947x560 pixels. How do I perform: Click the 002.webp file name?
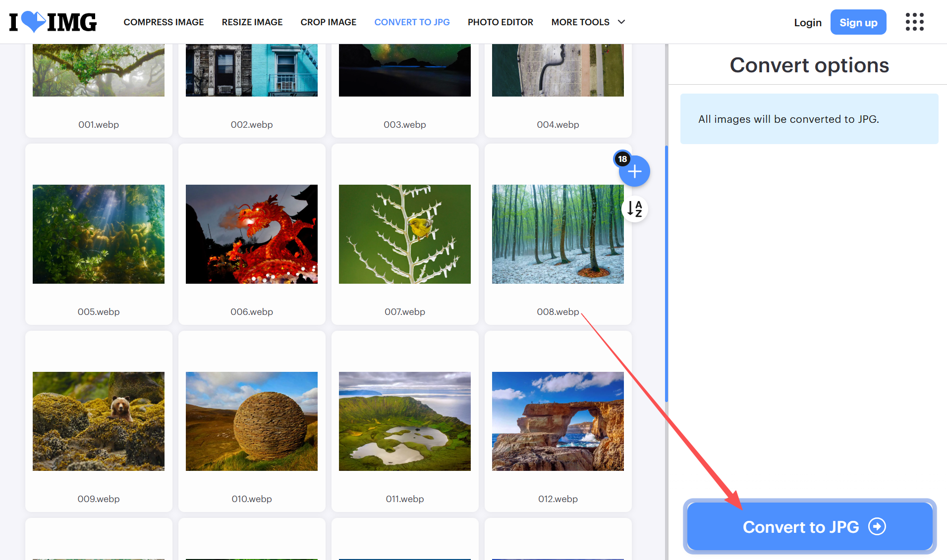(252, 125)
